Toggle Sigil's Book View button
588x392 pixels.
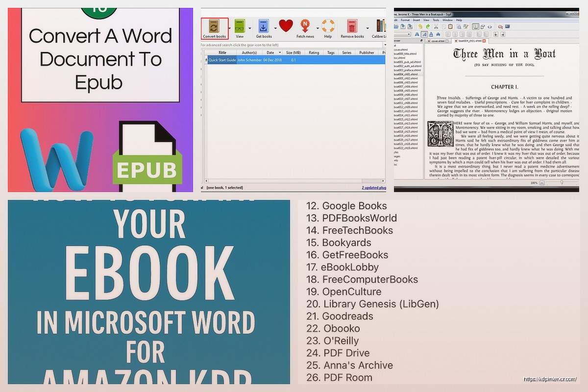[x=475, y=26]
